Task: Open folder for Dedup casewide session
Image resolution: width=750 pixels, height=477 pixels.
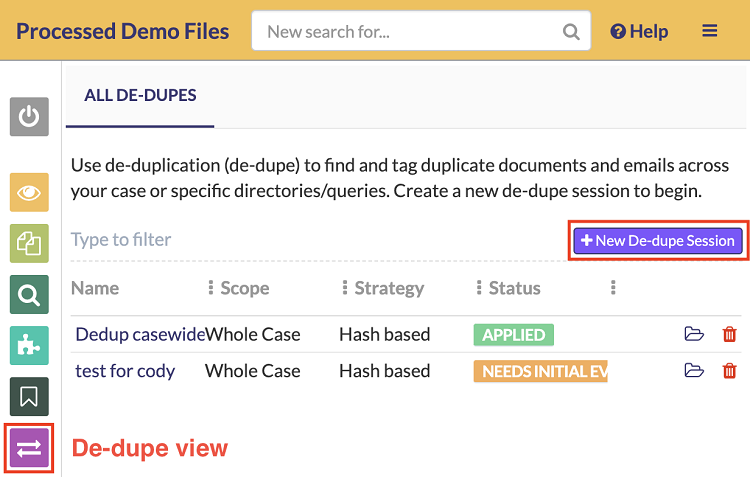Action: [694, 334]
